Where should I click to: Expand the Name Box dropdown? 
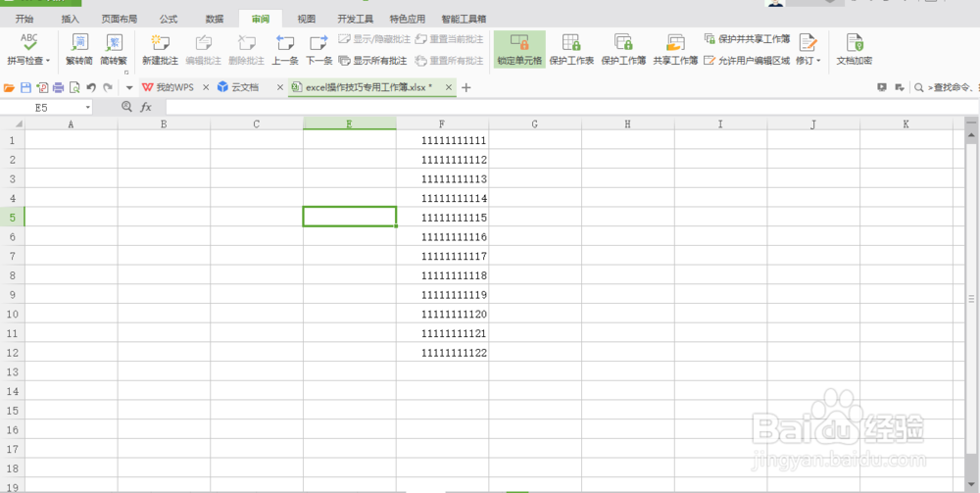[87, 108]
